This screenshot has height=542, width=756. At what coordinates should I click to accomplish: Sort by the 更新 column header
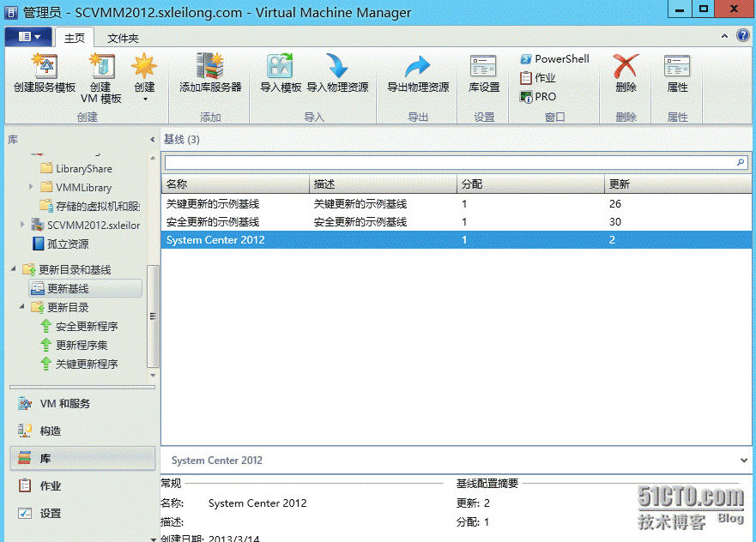pos(678,184)
